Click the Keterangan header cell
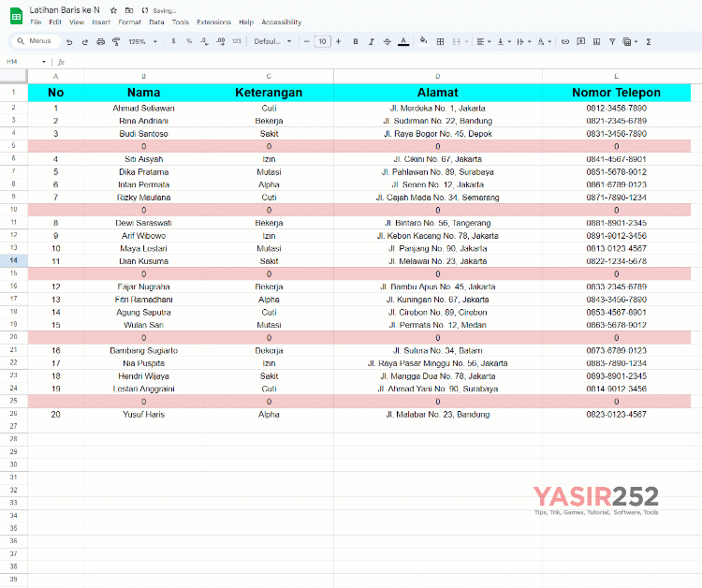Screen dimensions: 702x588 pos(269,93)
